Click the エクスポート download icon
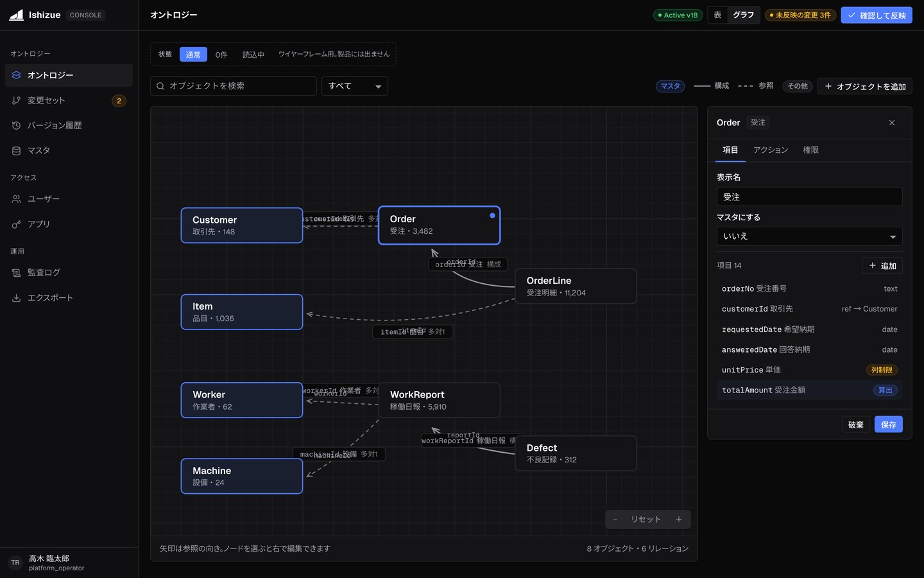Image resolution: width=924 pixels, height=578 pixels. click(x=16, y=297)
